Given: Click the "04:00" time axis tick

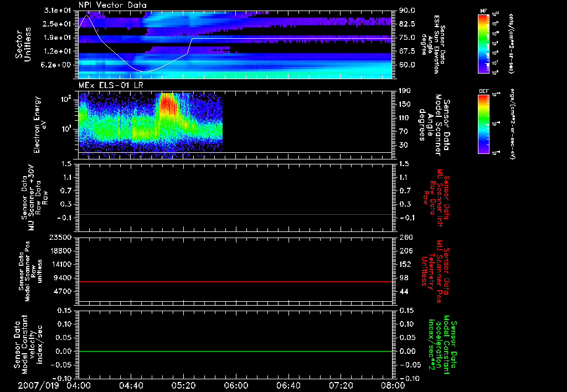Looking at the screenshot, I should tap(79, 385).
